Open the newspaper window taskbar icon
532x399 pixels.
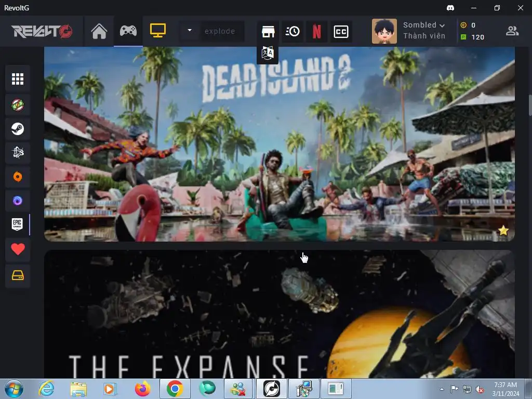click(336, 389)
